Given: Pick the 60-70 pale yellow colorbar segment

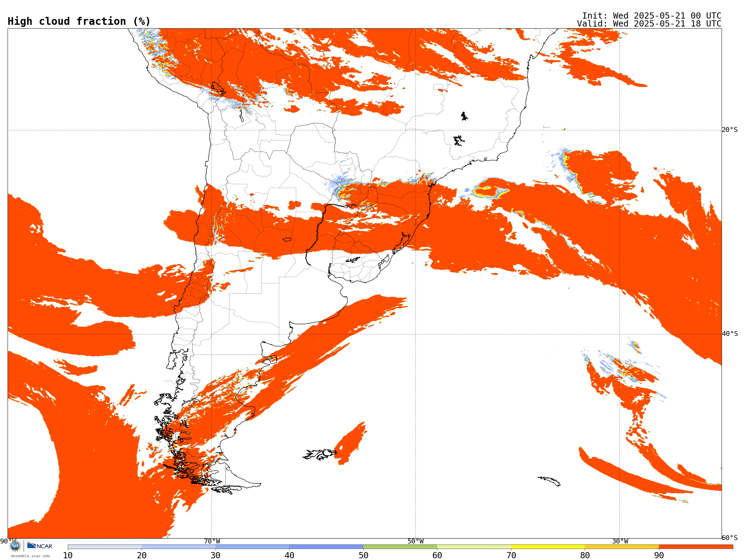Looking at the screenshot, I should 474,547.
